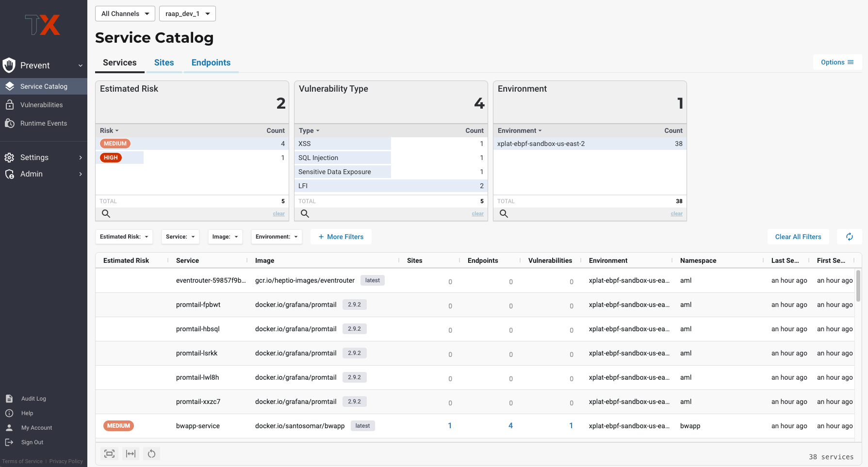Viewport: 868px width, 467px height.
Task: Click clear link in Estimated Risk panel
Action: [278, 214]
